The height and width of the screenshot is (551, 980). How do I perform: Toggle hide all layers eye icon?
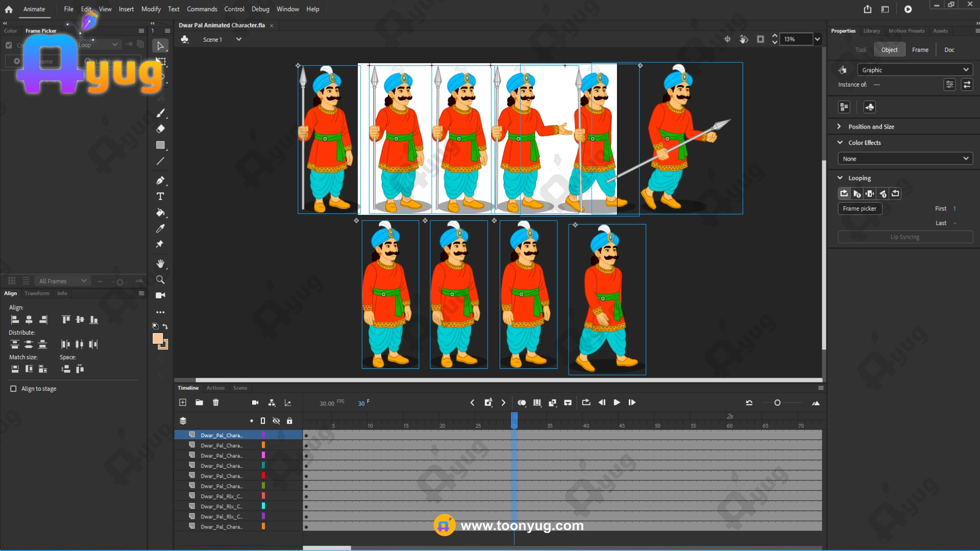tap(276, 421)
